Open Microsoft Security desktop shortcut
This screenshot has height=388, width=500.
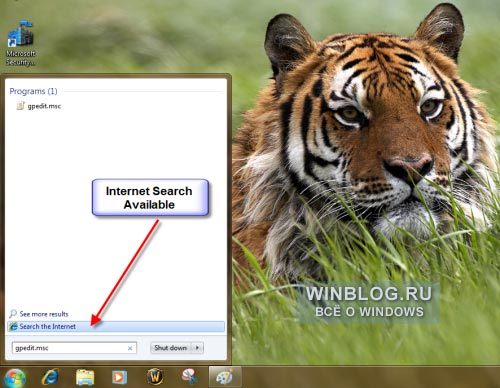point(21,43)
